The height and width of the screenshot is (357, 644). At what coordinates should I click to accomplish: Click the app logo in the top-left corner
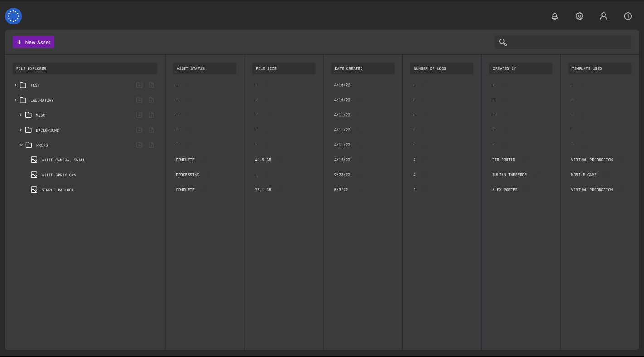point(13,16)
